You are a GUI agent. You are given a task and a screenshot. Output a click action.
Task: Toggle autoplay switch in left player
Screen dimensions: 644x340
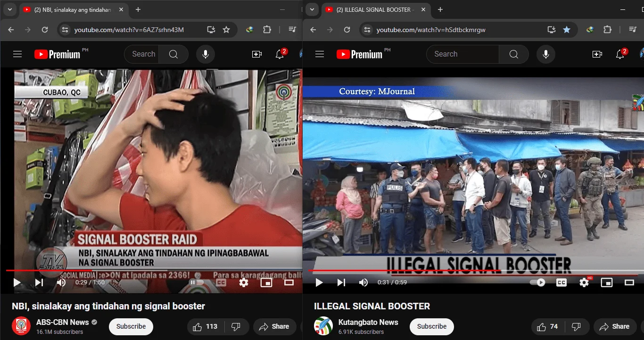tap(196, 282)
